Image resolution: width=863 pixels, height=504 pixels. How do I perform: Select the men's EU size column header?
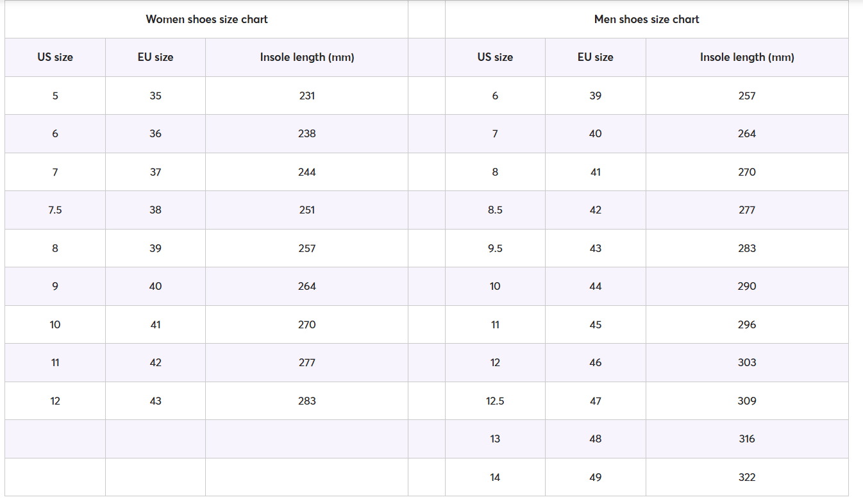coord(595,57)
